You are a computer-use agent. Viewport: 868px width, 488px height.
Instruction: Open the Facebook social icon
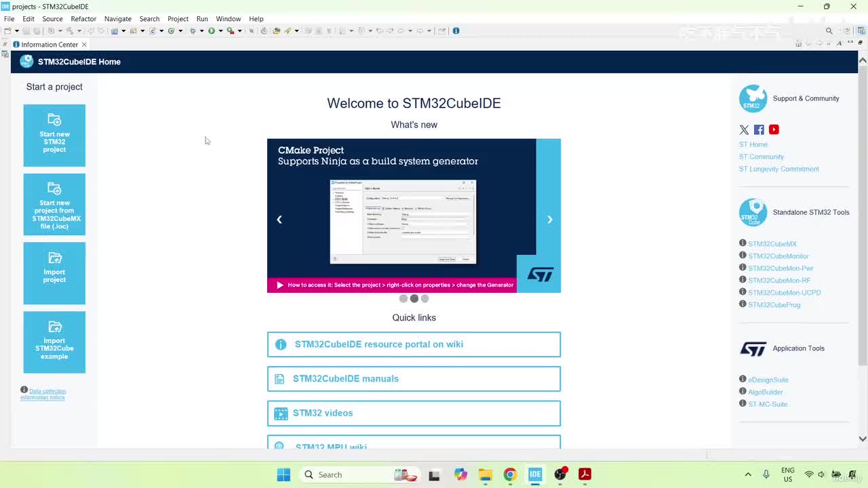(759, 129)
